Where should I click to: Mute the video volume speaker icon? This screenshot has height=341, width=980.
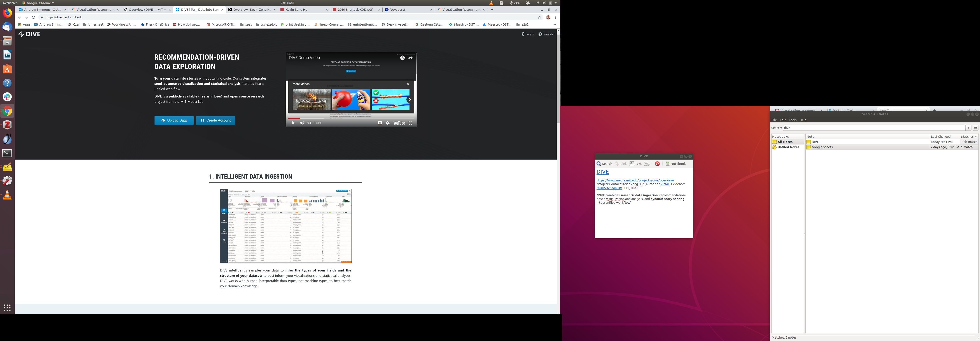click(x=302, y=123)
